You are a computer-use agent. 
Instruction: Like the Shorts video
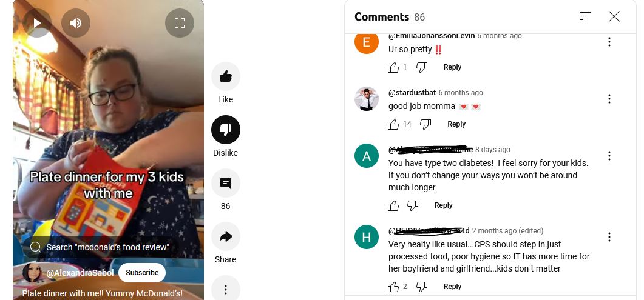[225, 76]
